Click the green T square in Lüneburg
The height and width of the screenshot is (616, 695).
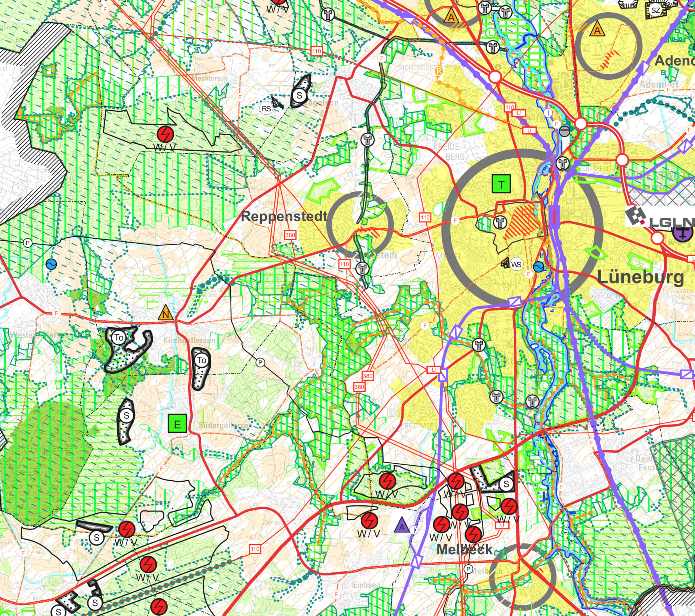click(501, 184)
